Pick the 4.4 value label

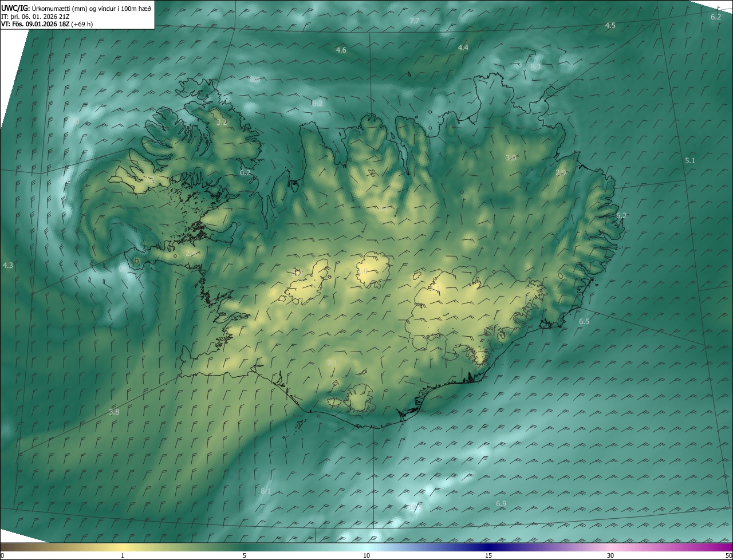pyautogui.click(x=463, y=48)
